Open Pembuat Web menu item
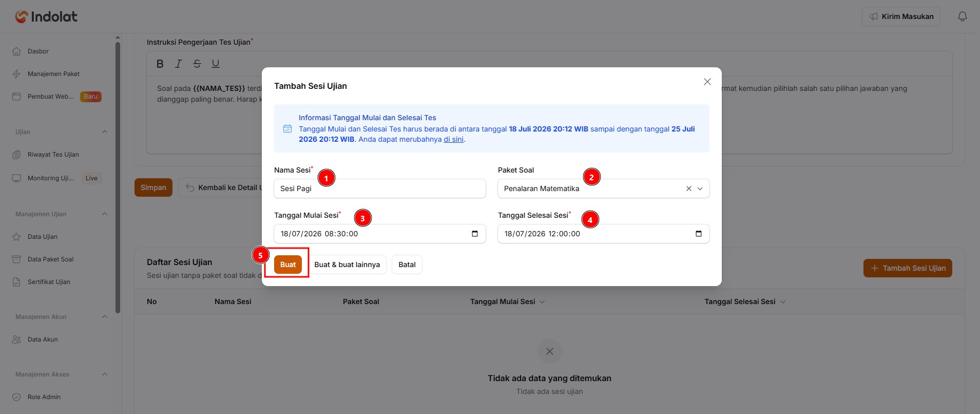 pos(50,97)
